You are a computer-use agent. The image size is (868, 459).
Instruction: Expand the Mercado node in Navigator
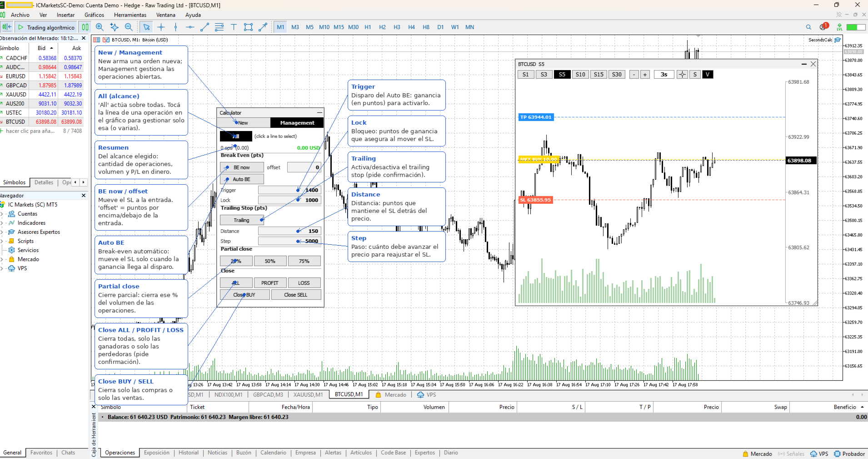pyautogui.click(x=2, y=259)
